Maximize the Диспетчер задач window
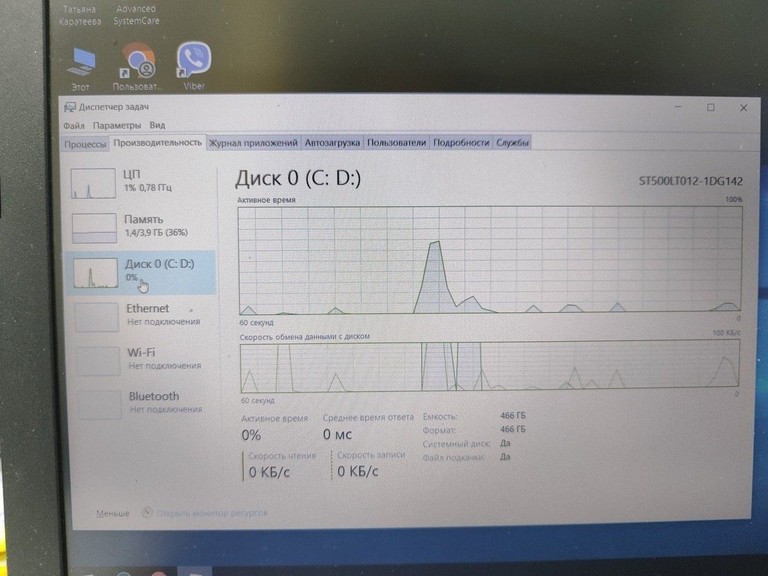 coord(711,107)
